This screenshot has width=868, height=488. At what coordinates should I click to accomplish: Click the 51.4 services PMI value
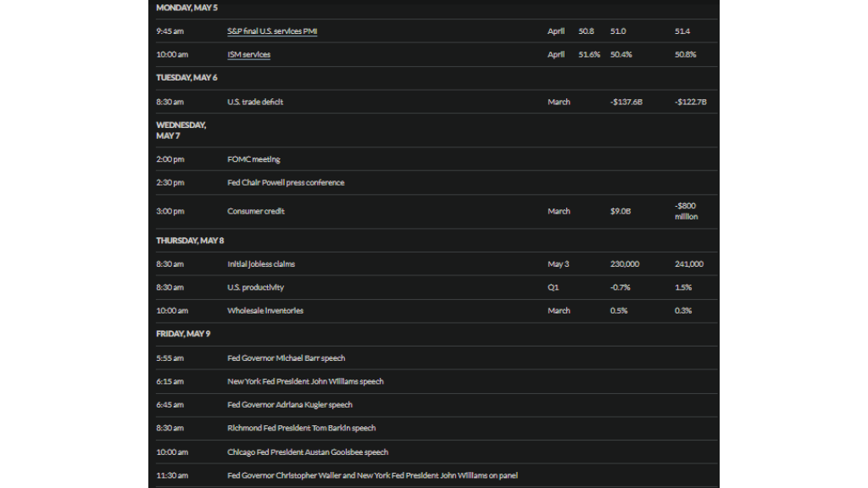[x=682, y=31]
